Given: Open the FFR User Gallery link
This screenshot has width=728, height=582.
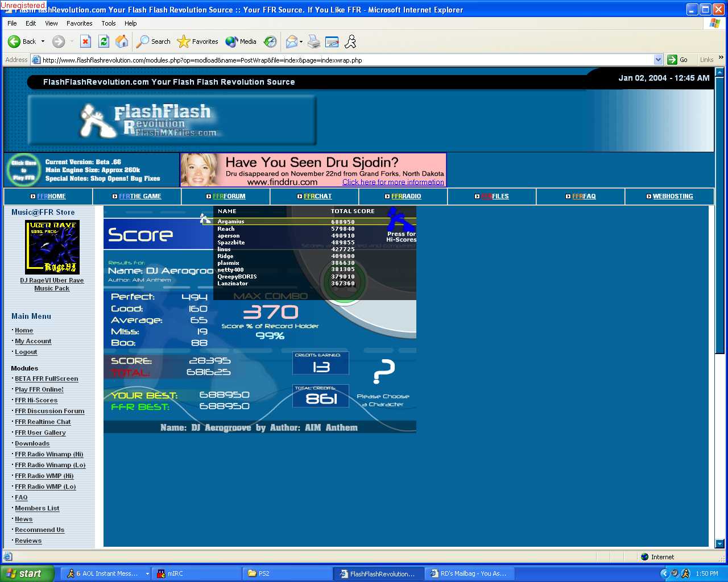Looking at the screenshot, I should tap(40, 433).
